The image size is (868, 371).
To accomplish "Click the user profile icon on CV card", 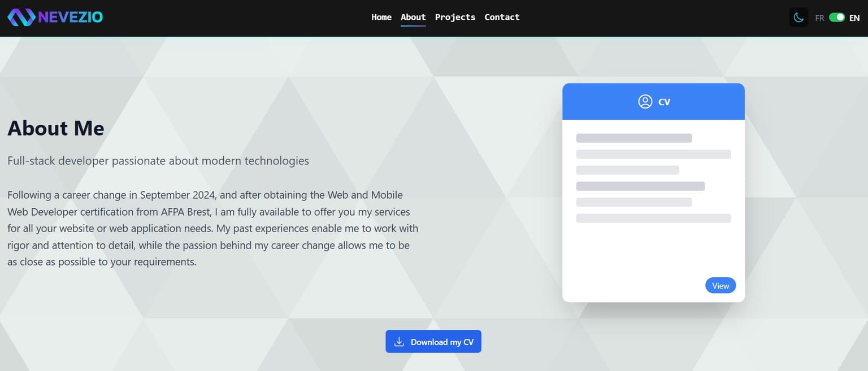I will pos(645,102).
